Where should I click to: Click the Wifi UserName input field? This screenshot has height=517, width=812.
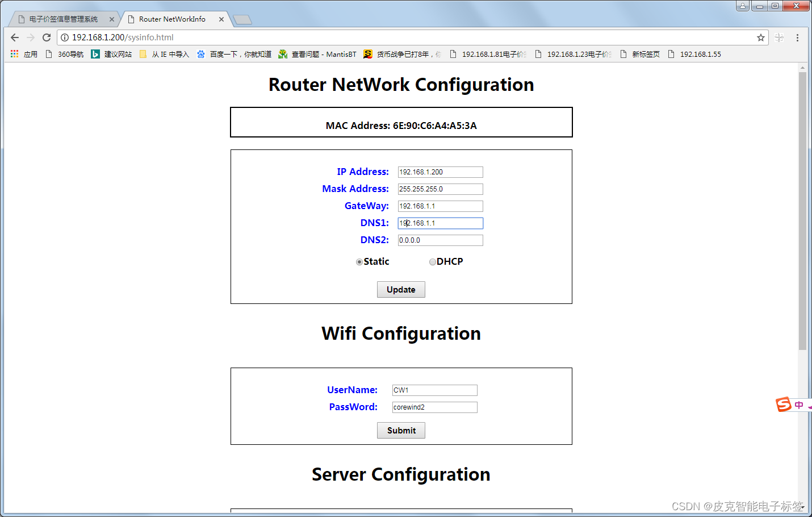point(435,390)
